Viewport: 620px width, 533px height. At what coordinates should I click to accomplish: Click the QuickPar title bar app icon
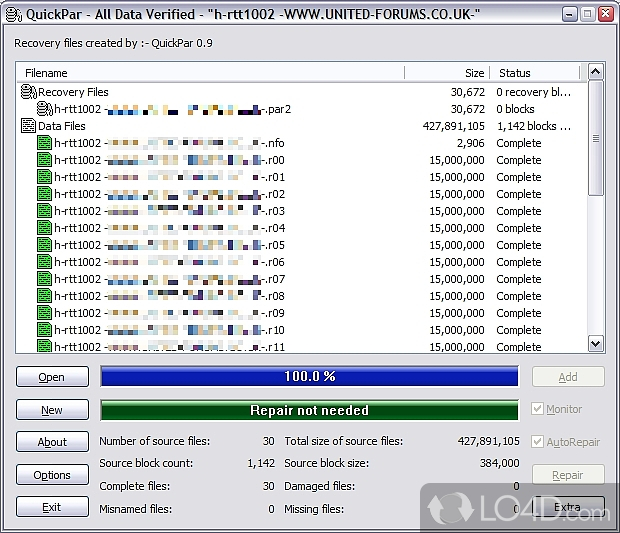click(x=14, y=15)
